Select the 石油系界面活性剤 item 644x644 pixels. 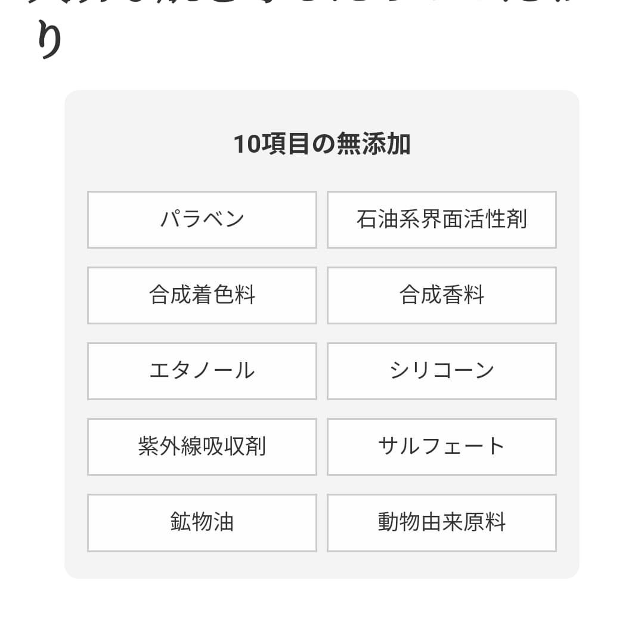[x=441, y=219]
